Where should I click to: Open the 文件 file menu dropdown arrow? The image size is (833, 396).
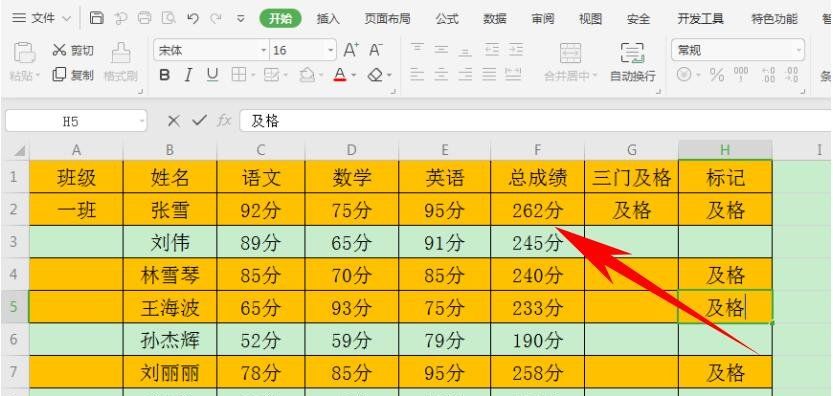(x=66, y=19)
